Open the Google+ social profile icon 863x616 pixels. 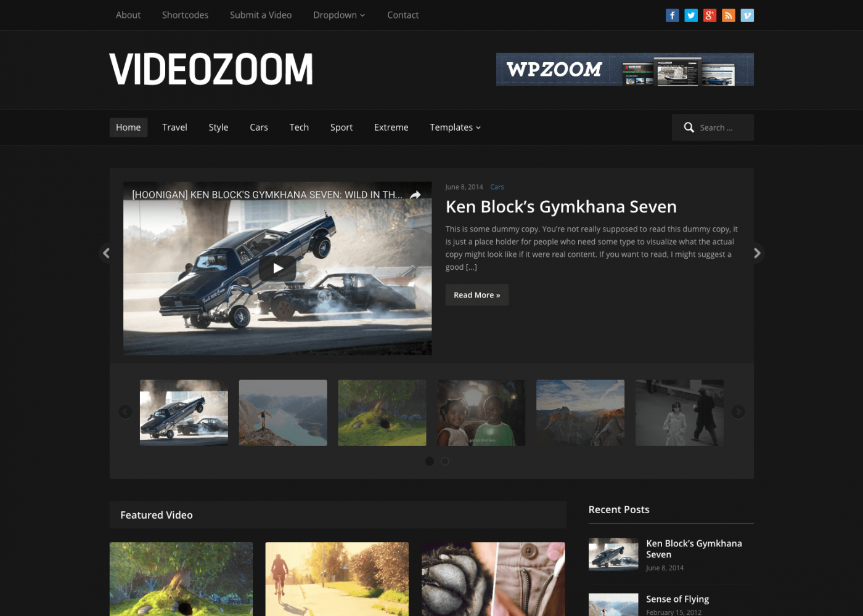point(710,15)
